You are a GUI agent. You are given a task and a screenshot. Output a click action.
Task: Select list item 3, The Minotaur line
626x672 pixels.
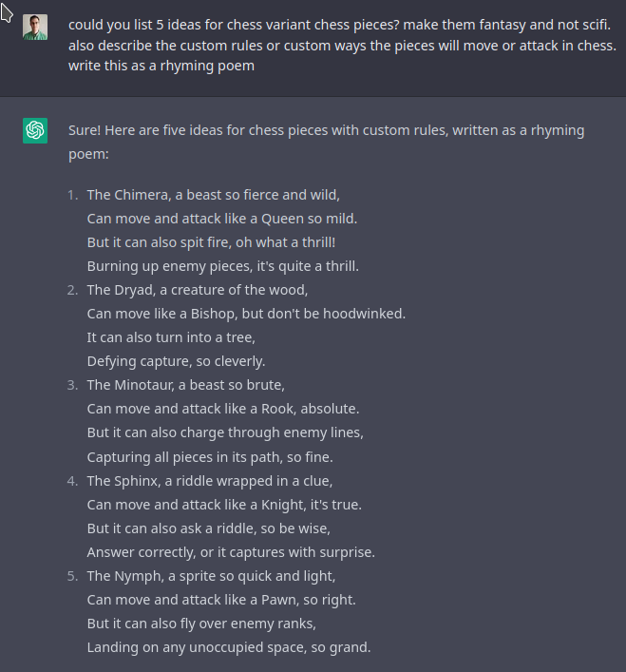186,385
